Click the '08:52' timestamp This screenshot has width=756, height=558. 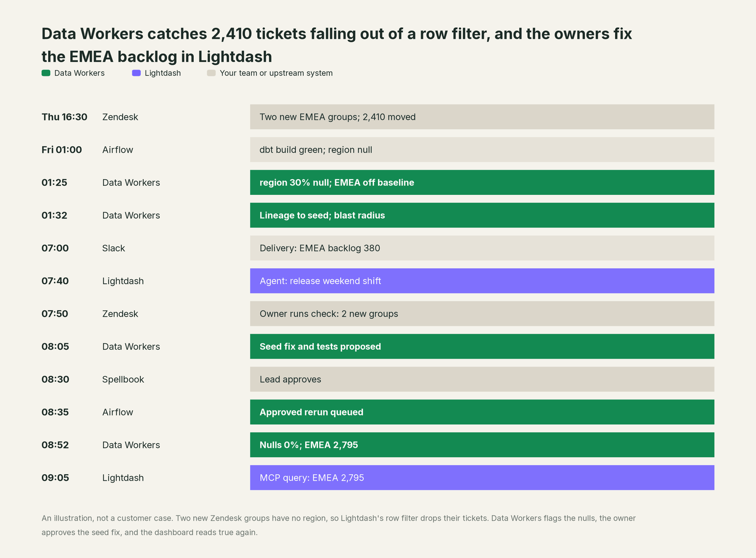(55, 445)
